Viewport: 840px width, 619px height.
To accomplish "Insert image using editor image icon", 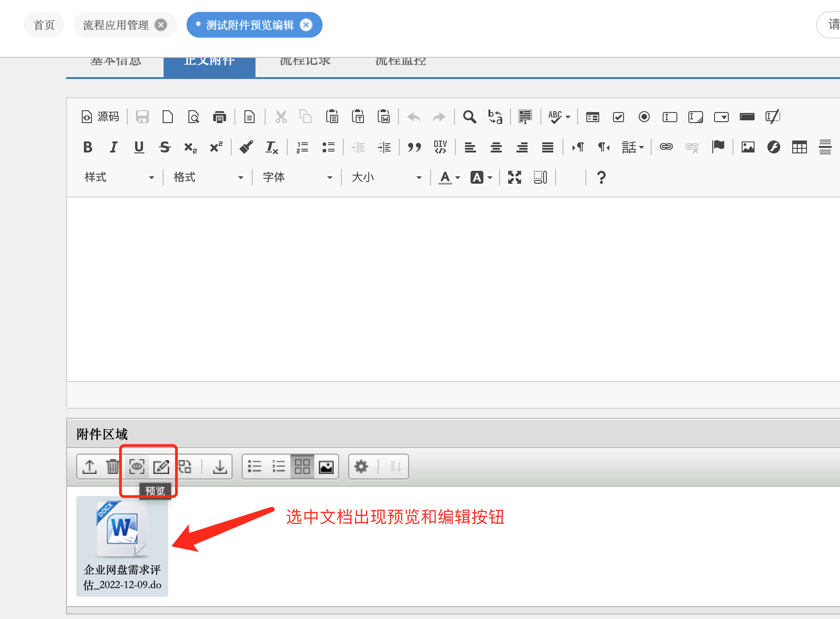I will 748,147.
